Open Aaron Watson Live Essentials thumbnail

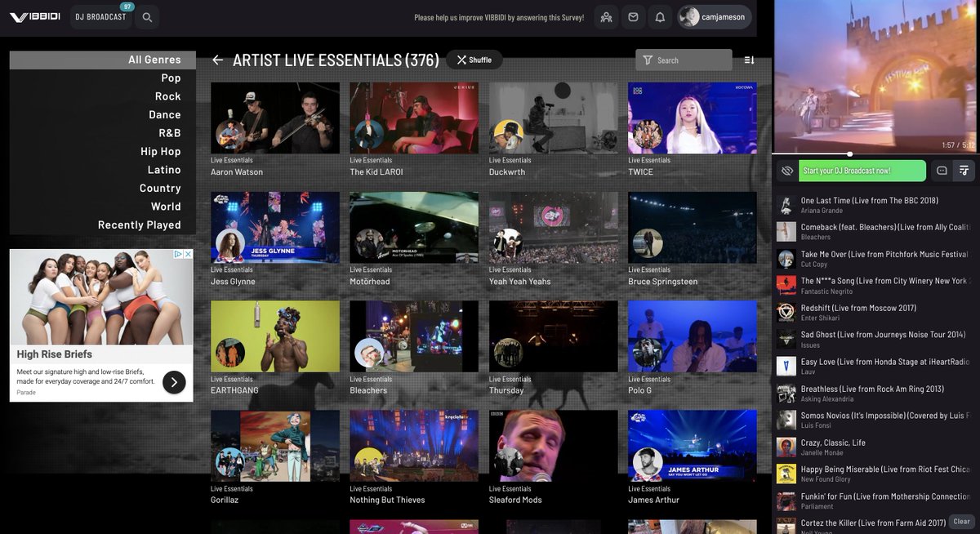pyautogui.click(x=275, y=118)
